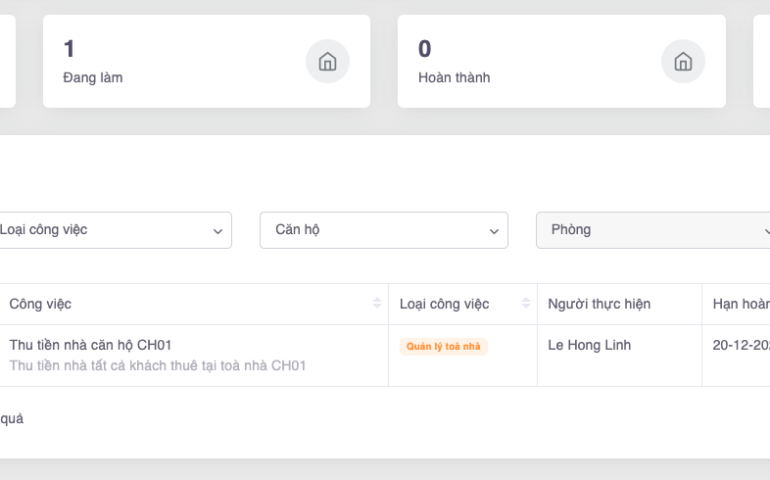Open task Thu tiền nhà căn hộ CH01
The image size is (770, 480).
pos(91,345)
